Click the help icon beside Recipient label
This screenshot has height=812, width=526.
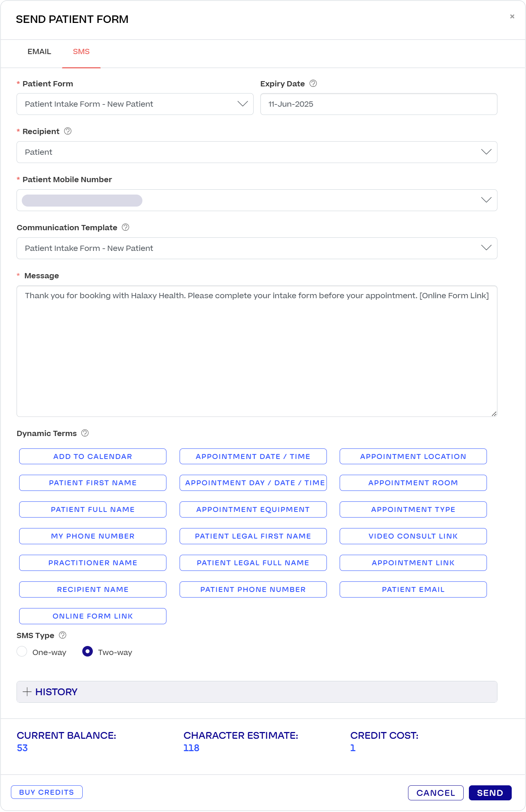[68, 131]
